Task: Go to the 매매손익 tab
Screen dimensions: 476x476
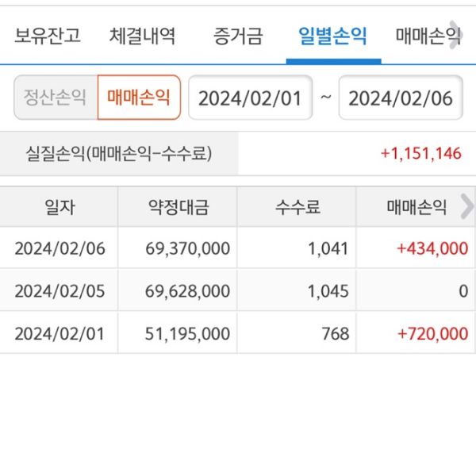Action: click(427, 36)
